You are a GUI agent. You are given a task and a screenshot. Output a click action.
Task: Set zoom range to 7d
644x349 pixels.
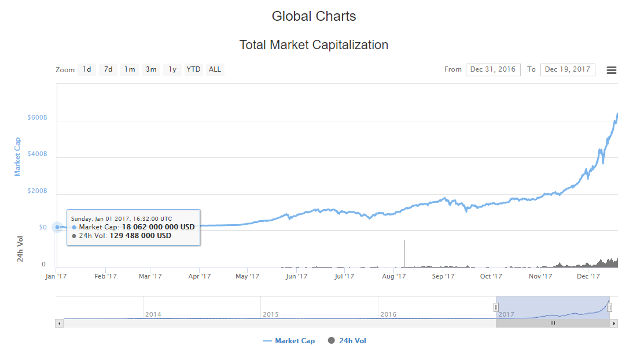point(108,69)
